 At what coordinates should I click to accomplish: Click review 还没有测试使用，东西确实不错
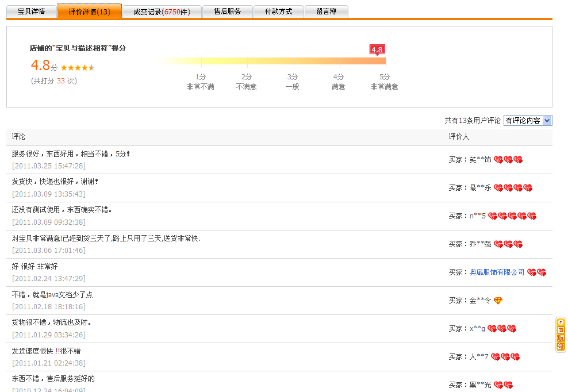(x=62, y=210)
